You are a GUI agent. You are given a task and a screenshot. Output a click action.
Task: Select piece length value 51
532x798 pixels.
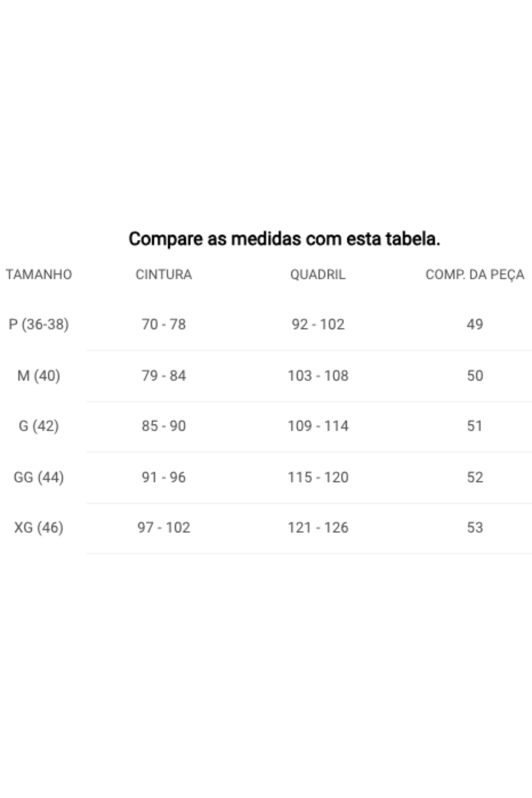[475, 426]
